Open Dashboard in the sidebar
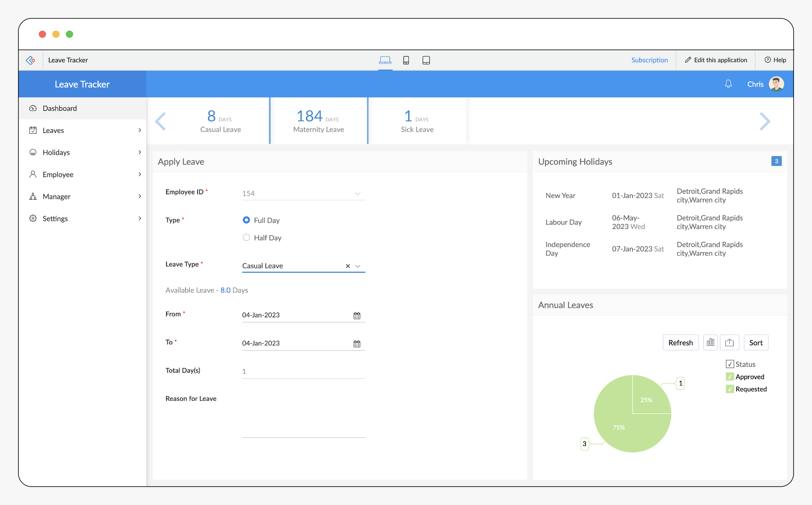The height and width of the screenshot is (505, 812). click(60, 108)
